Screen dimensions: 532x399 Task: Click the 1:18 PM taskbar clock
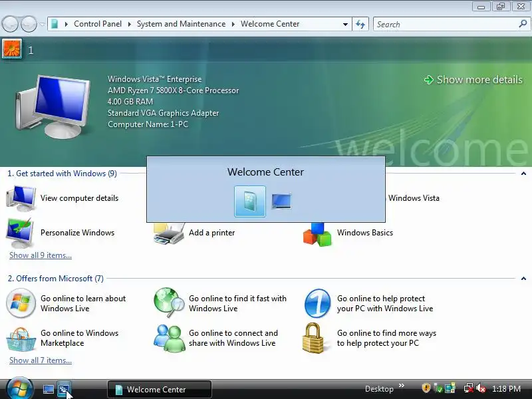pos(506,389)
